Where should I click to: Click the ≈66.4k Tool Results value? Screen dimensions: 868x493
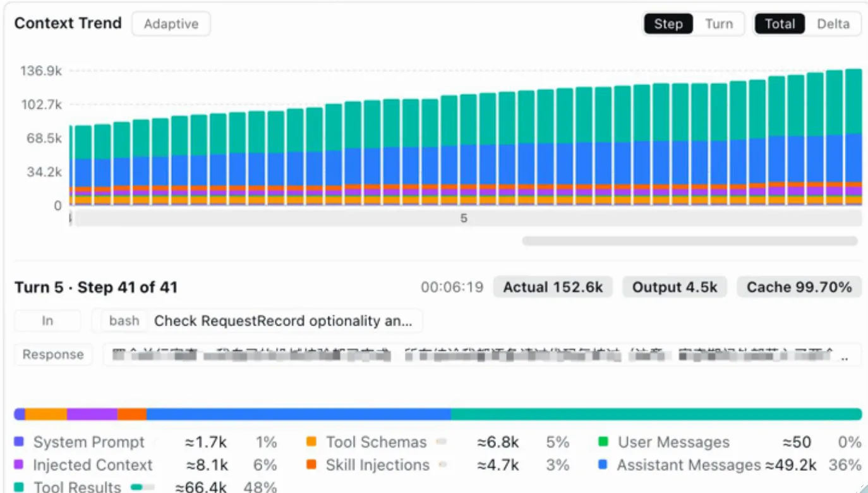[200, 487]
